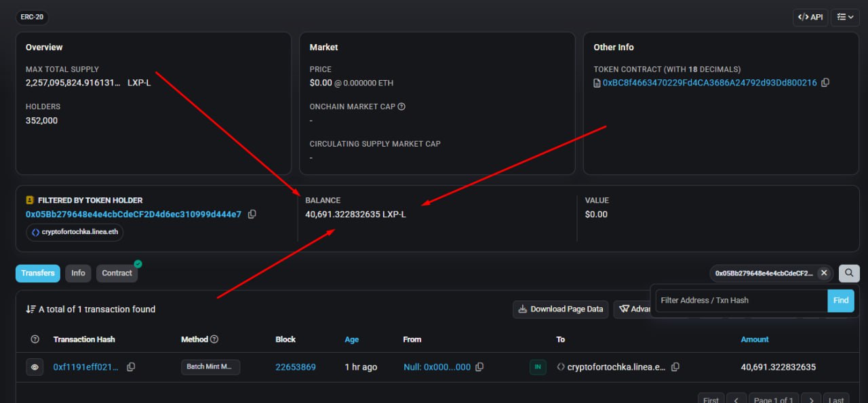Screen dimensions: 868x403
Task: Switch to the Info tab
Action: pos(79,273)
